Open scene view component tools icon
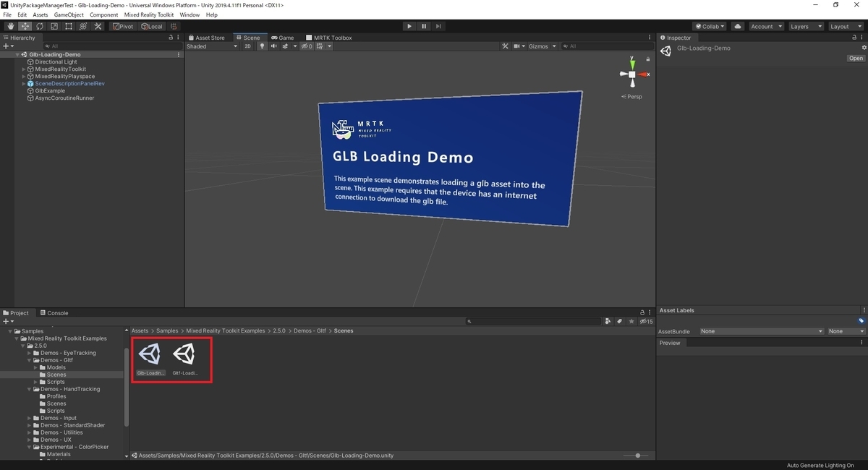Screen dimensions: 868x470 (x=506, y=46)
